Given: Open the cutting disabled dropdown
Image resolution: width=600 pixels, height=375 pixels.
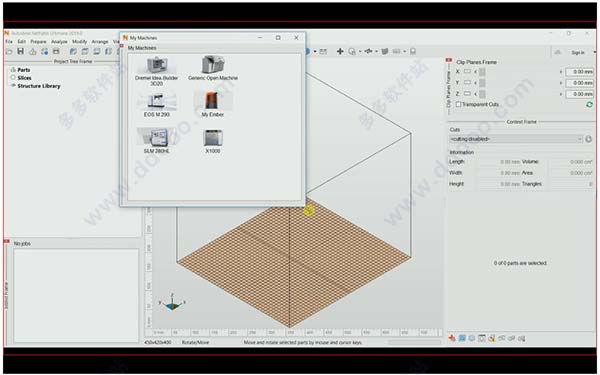Looking at the screenshot, I should 516,139.
